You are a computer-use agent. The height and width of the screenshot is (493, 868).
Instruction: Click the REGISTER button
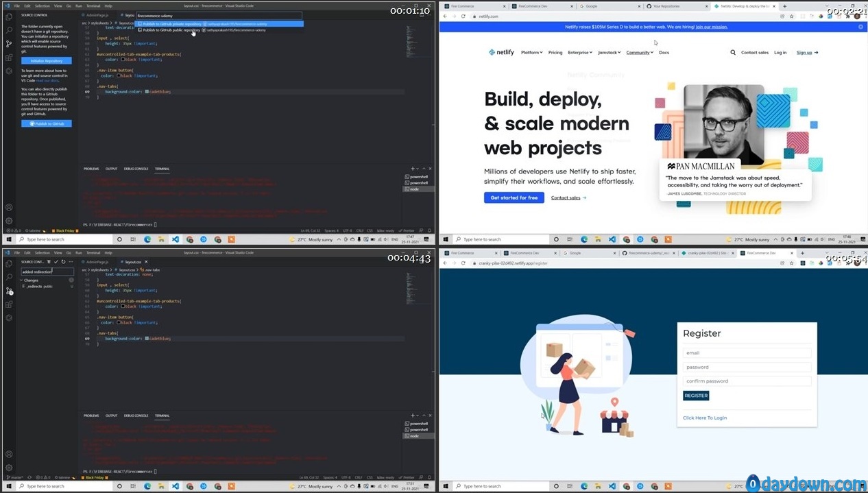696,396
